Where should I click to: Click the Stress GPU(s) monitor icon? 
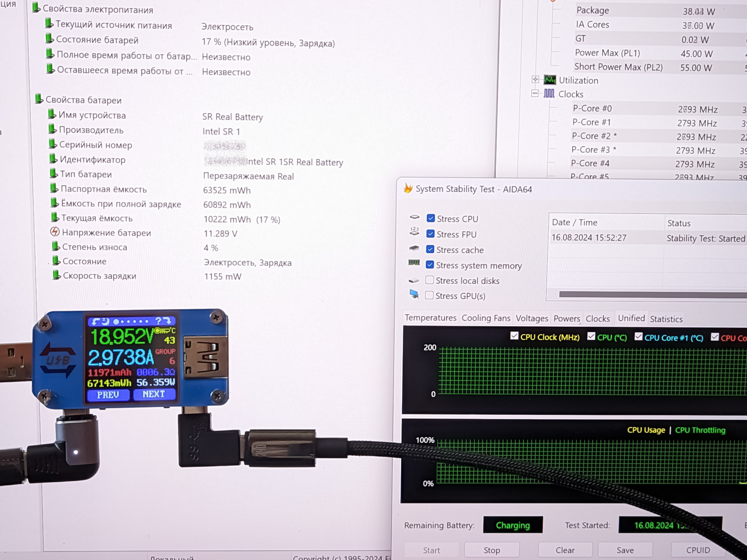(x=414, y=294)
